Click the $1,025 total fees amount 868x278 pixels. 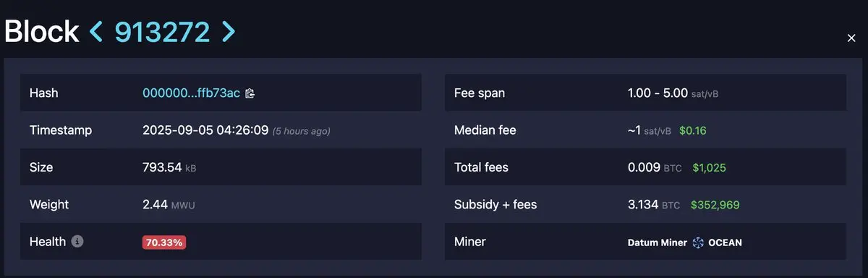click(x=709, y=168)
